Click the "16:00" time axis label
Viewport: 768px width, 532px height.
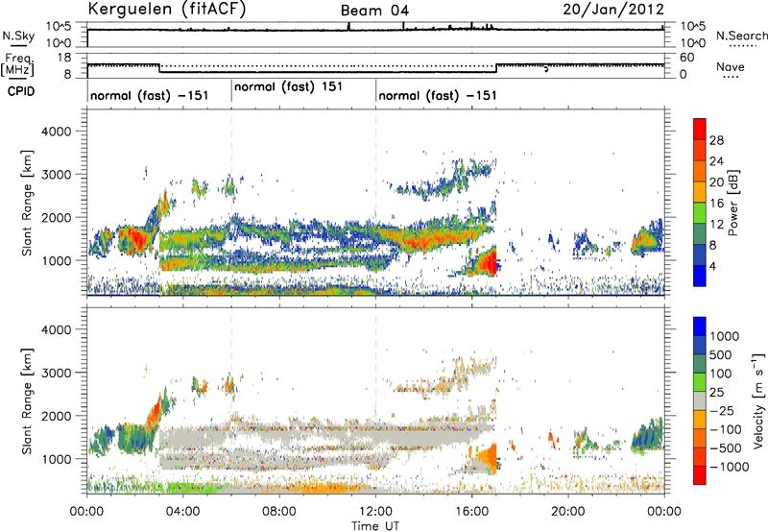tap(471, 512)
